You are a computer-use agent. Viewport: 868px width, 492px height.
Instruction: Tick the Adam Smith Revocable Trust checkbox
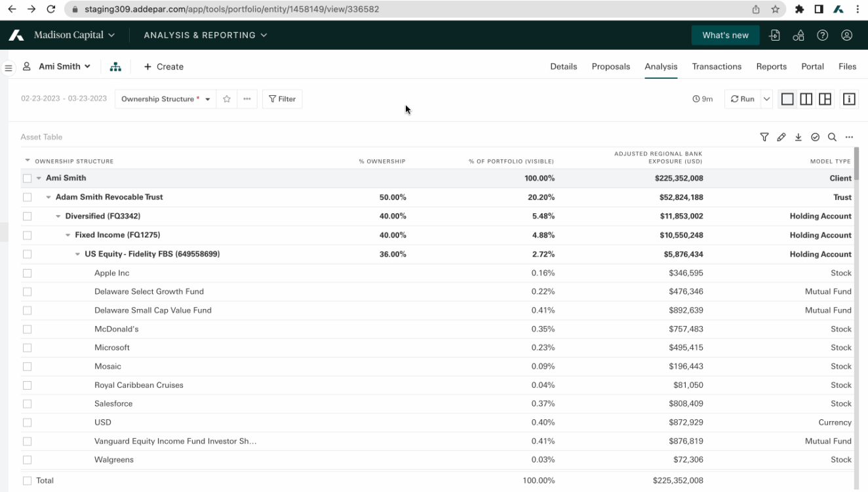point(27,197)
